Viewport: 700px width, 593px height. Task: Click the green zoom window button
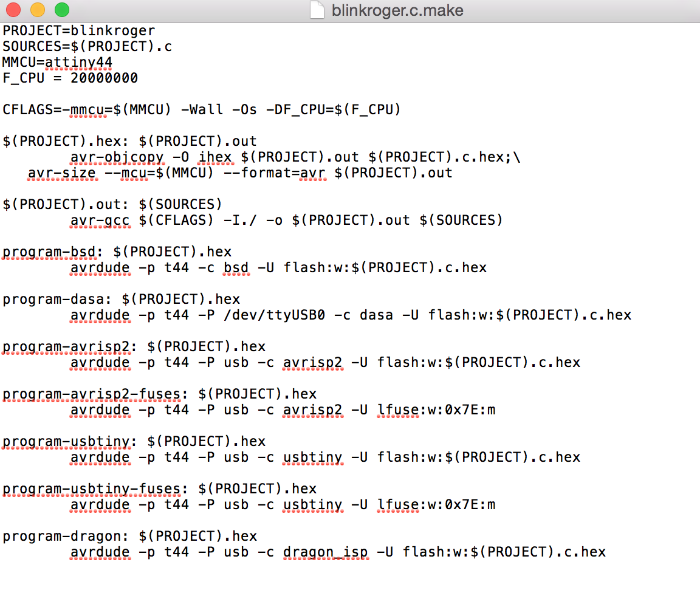pos(61,10)
